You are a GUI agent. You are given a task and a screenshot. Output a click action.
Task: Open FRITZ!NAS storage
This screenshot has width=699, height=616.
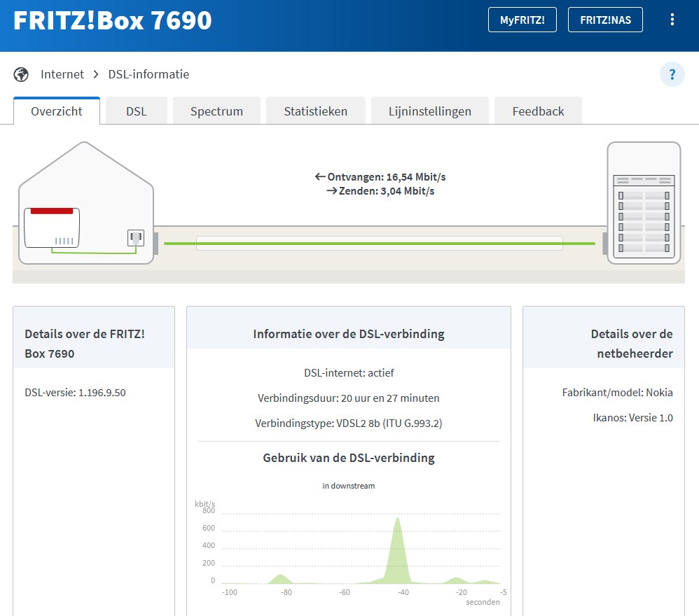tap(605, 20)
